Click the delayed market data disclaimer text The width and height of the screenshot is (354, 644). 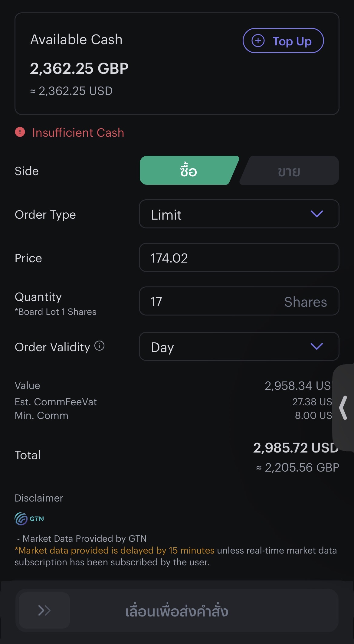pyautogui.click(x=115, y=550)
